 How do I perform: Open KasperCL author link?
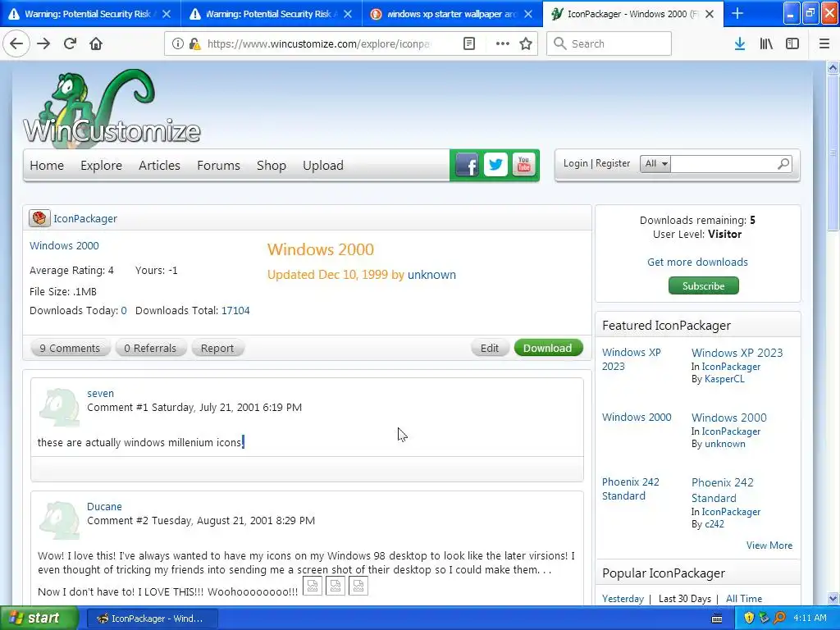724,379
